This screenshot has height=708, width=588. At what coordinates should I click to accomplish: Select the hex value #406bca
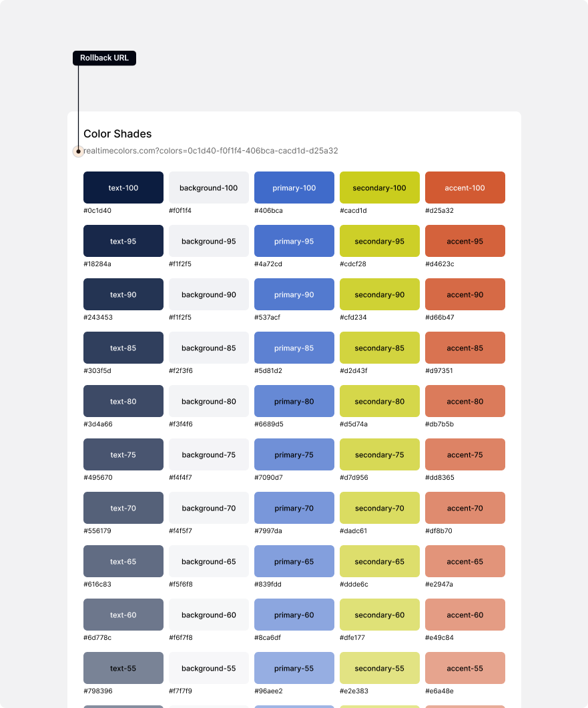click(x=267, y=210)
